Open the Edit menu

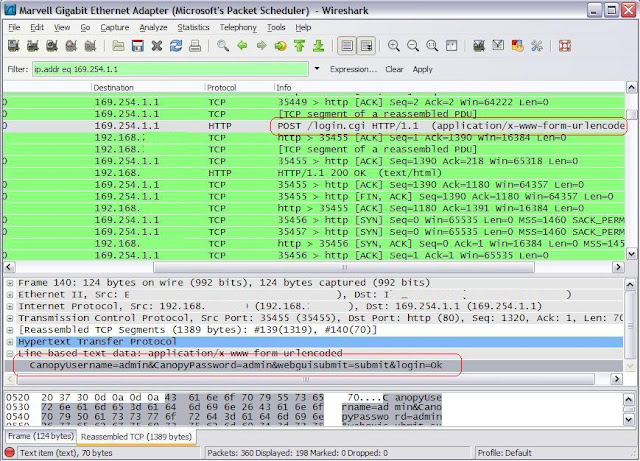[x=37, y=27]
